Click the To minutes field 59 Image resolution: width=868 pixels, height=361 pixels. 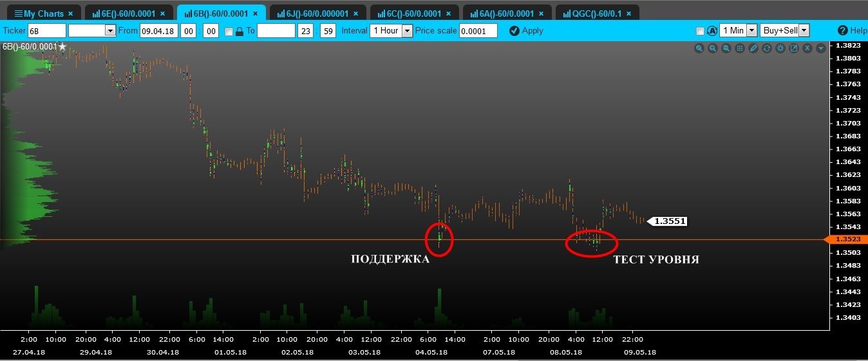coord(328,30)
